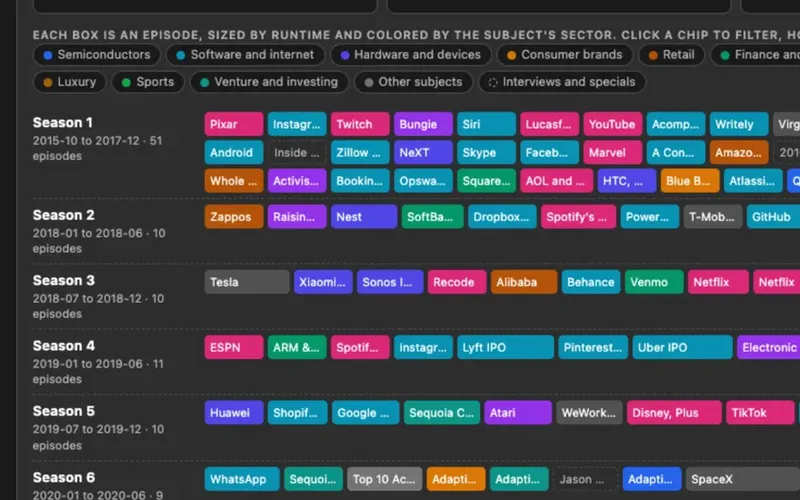The height and width of the screenshot is (500, 800).
Task: Open the WhatsApp episode in Season 6
Action: (242, 479)
